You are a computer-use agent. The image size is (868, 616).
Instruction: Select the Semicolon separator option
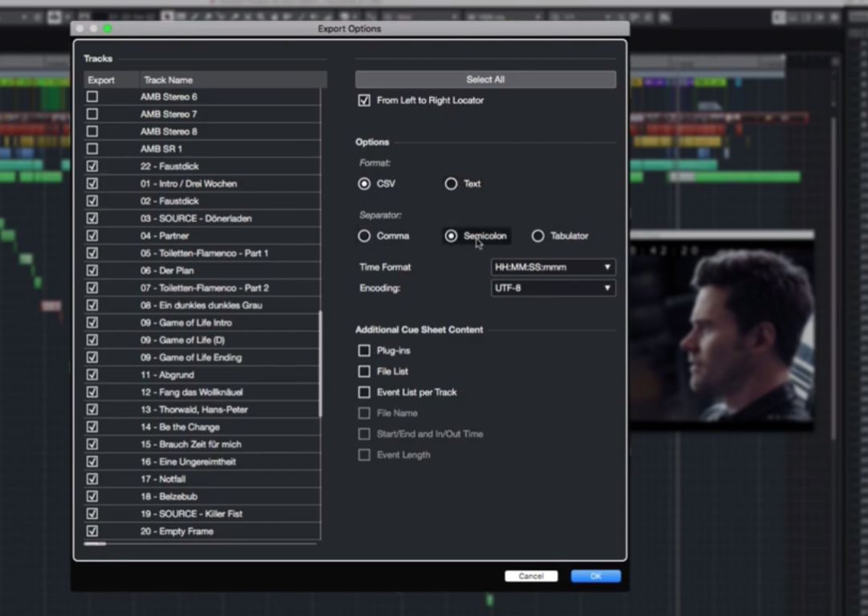[451, 236]
